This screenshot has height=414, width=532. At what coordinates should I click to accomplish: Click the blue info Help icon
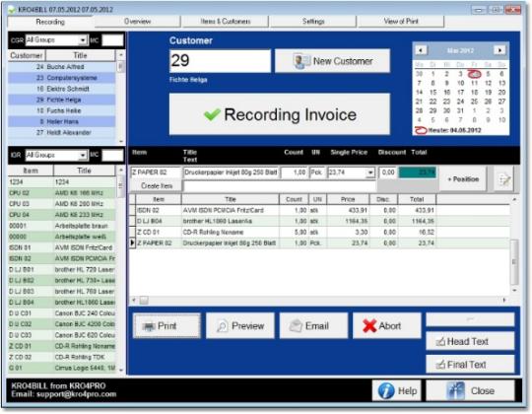pos(386,391)
